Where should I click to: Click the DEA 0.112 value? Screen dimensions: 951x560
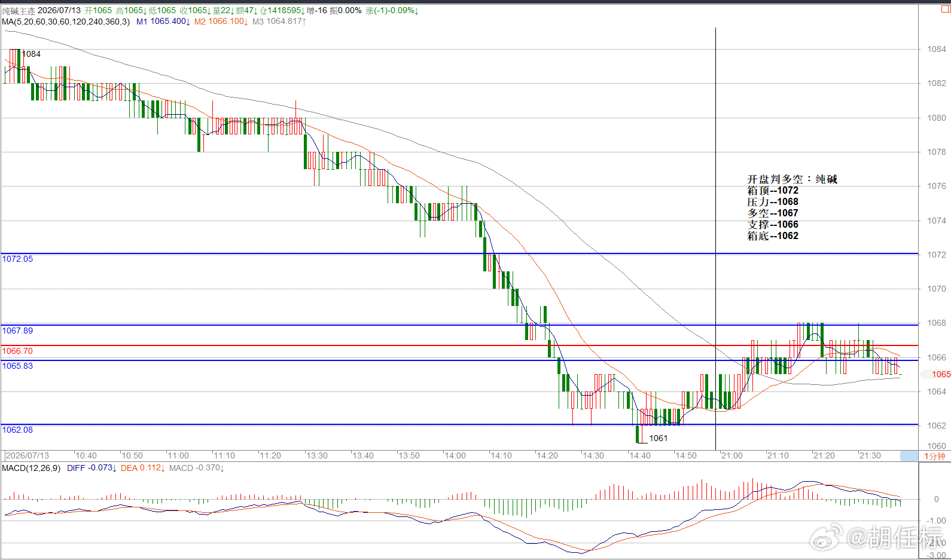pyautogui.click(x=143, y=468)
